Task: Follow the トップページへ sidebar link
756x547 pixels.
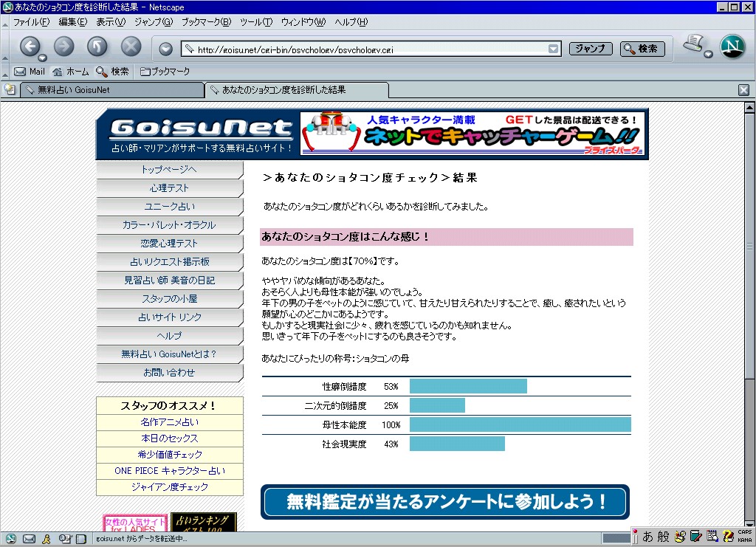Action: 170,170
